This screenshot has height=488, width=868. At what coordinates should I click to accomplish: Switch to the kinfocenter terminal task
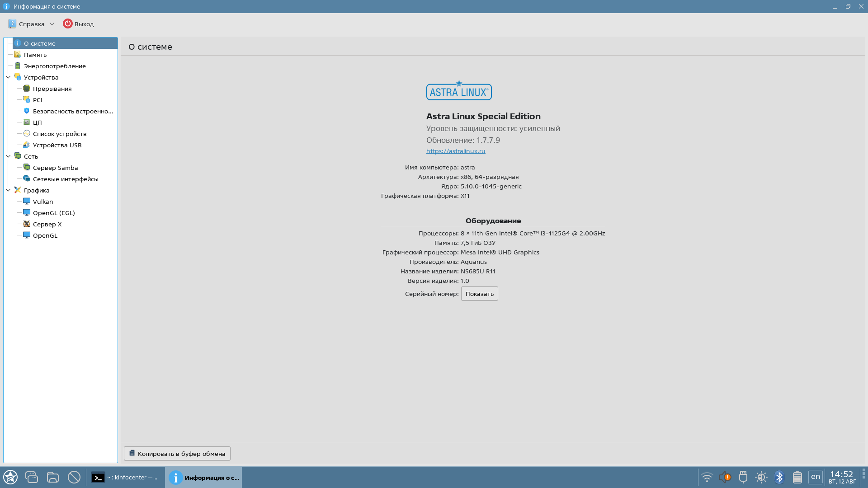click(x=126, y=477)
